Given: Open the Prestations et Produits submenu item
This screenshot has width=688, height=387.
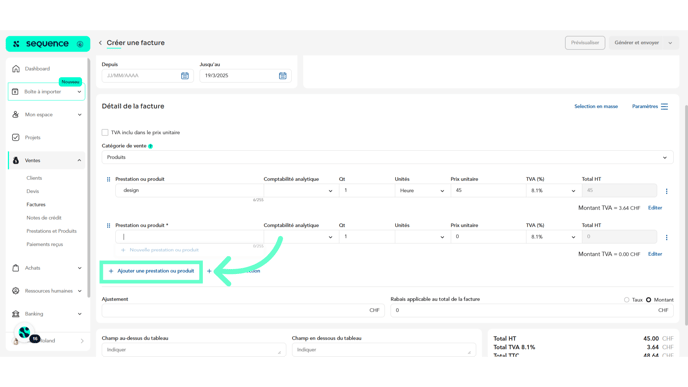Looking at the screenshot, I should pos(51,231).
